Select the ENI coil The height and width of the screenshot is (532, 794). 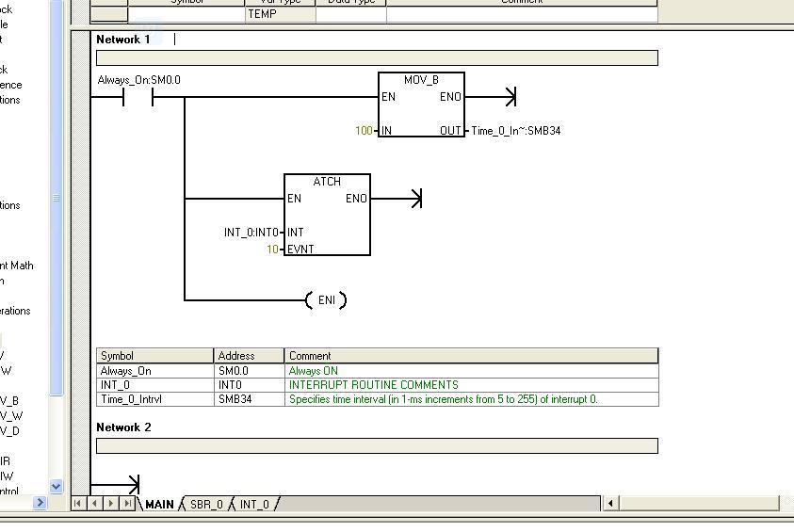pyautogui.click(x=326, y=300)
